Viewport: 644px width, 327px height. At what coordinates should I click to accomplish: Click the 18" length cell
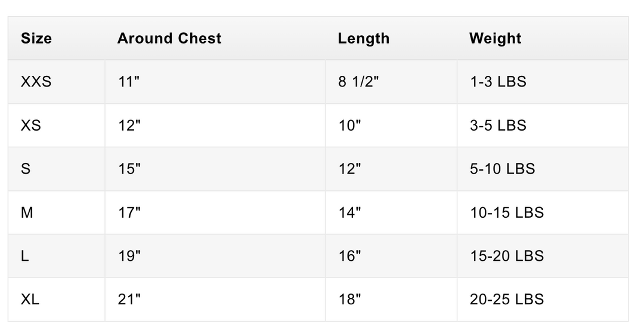(x=391, y=300)
